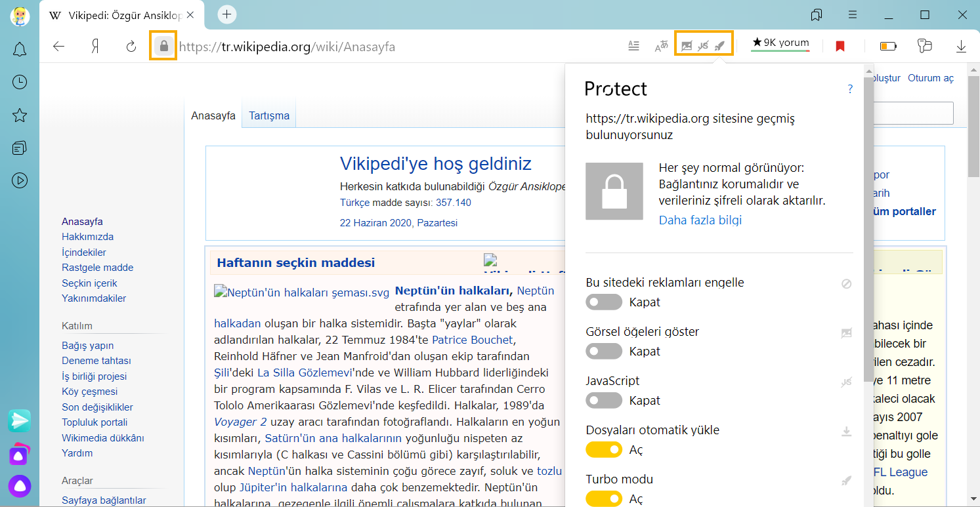This screenshot has width=980, height=507.
Task: Open 'Topluluk portalı' link
Action: [x=95, y=422]
